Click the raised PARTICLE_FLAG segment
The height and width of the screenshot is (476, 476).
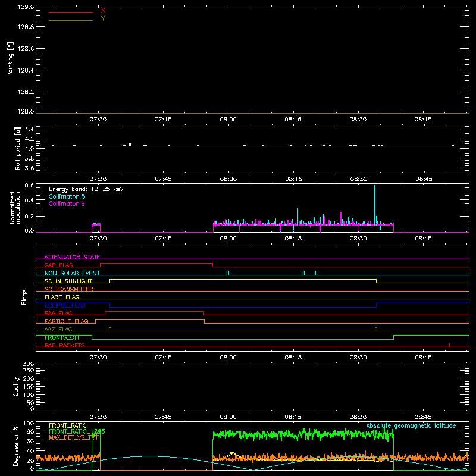[150, 320]
